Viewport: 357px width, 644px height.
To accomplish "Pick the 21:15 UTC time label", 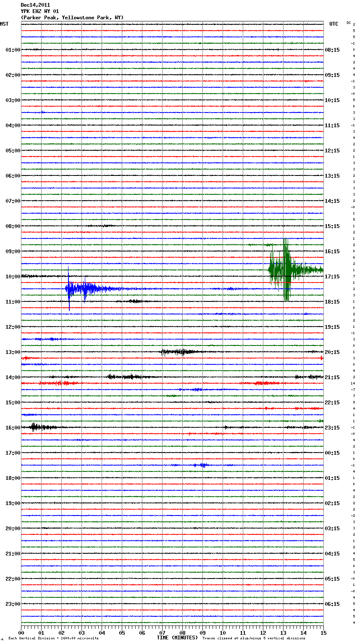I will pos(332,377).
